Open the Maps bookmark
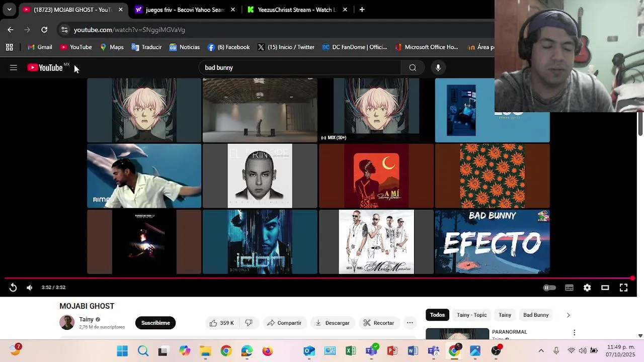644x362 pixels. tap(112, 47)
